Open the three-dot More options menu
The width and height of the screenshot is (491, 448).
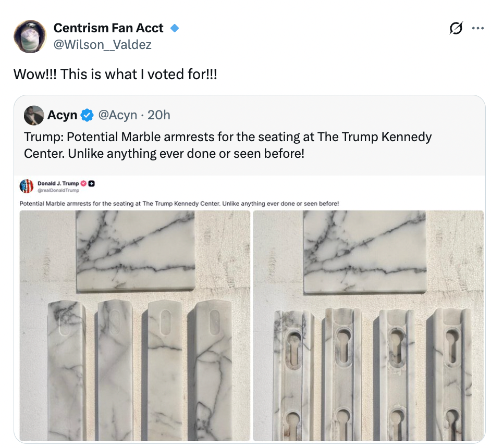tap(477, 29)
